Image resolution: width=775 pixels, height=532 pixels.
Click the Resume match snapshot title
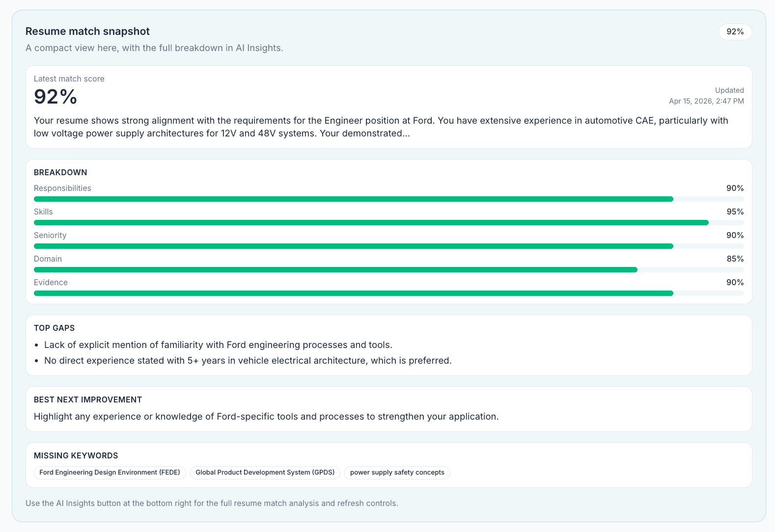point(87,31)
